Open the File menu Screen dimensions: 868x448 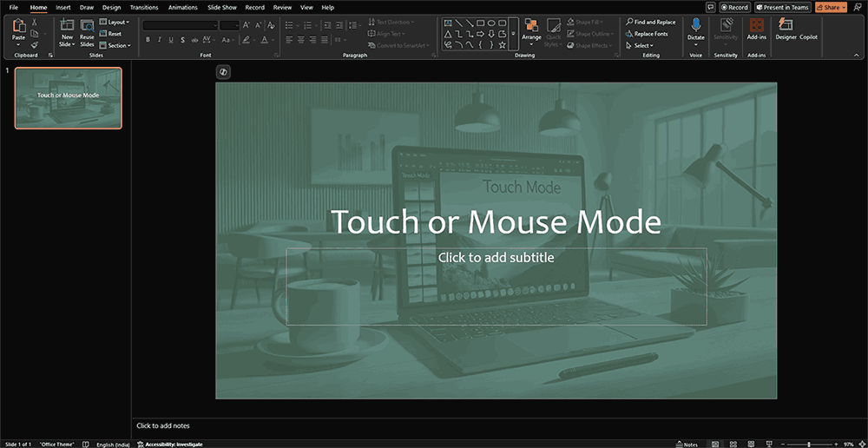tap(14, 7)
